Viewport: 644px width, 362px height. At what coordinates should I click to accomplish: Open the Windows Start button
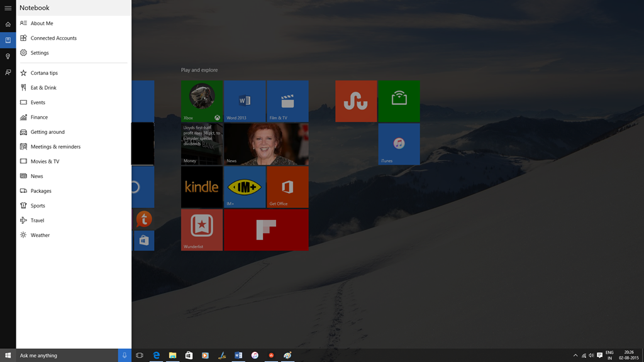[8, 356]
